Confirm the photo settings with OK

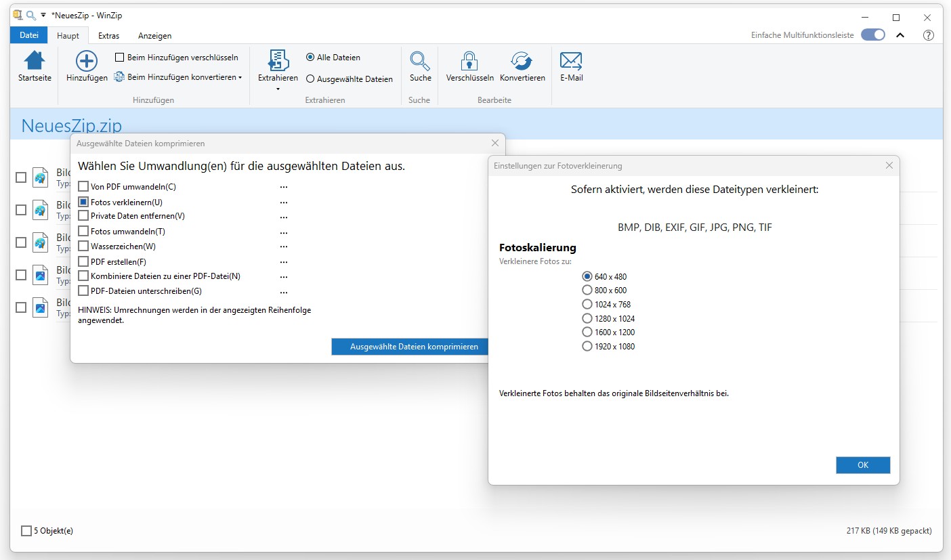point(863,465)
